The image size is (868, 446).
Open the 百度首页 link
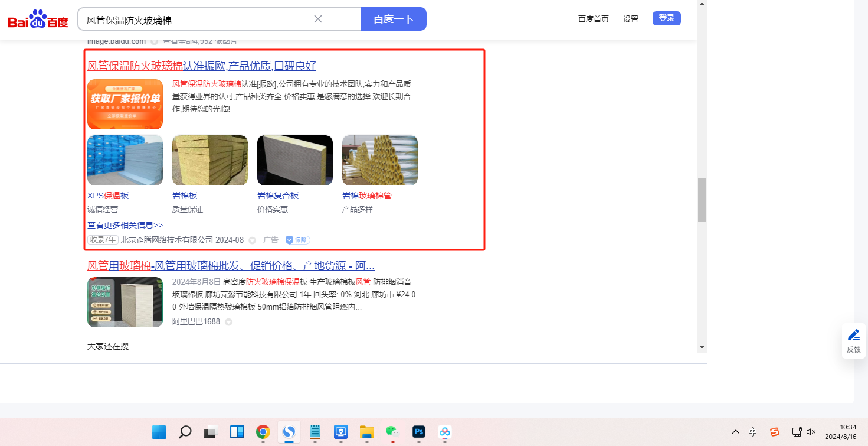[x=594, y=19]
